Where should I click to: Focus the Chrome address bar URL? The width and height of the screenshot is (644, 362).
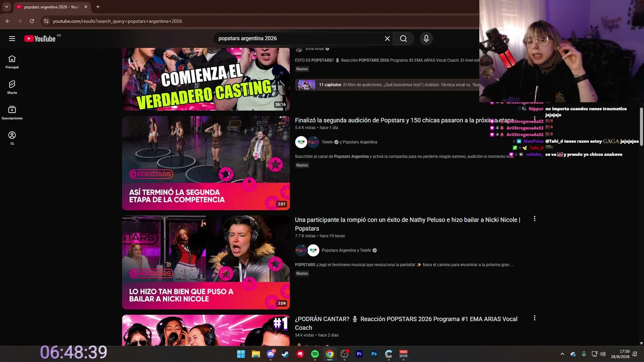pyautogui.click(x=117, y=21)
